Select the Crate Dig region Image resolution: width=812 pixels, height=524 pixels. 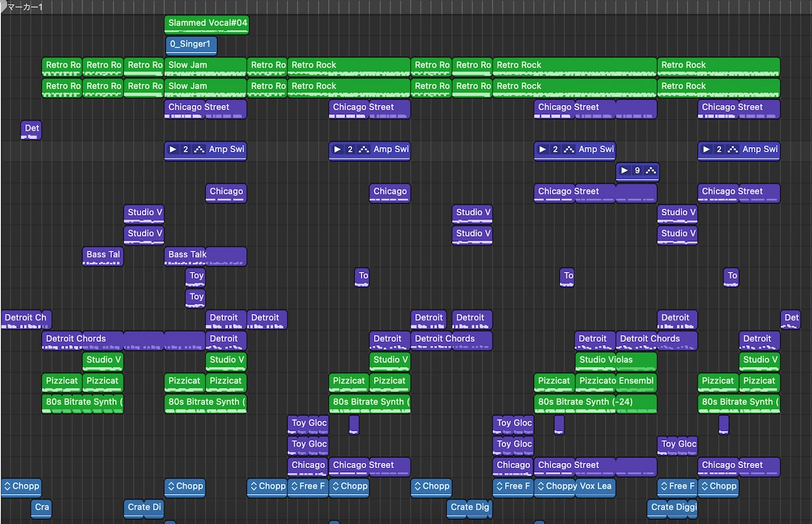[469, 509]
